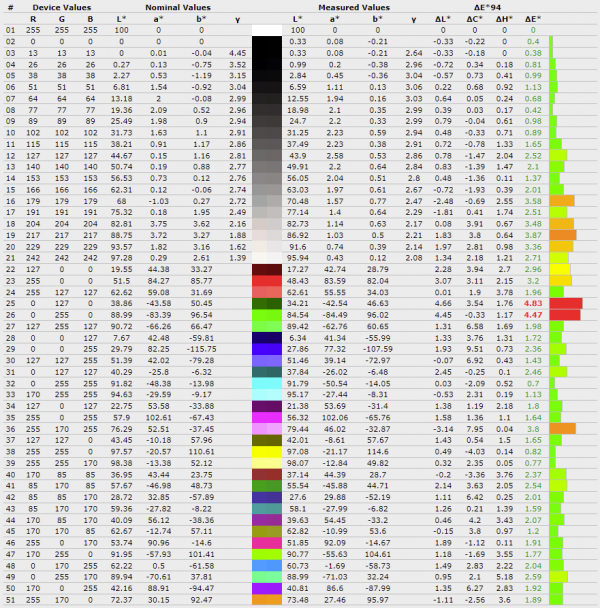
Task: Click the ΔL* value '4.66'
Action: [443, 304]
